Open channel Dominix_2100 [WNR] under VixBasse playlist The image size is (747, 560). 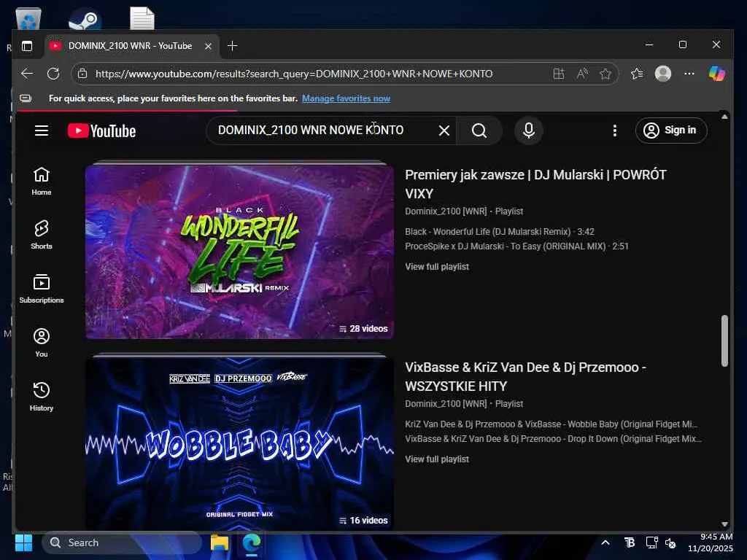(x=446, y=403)
